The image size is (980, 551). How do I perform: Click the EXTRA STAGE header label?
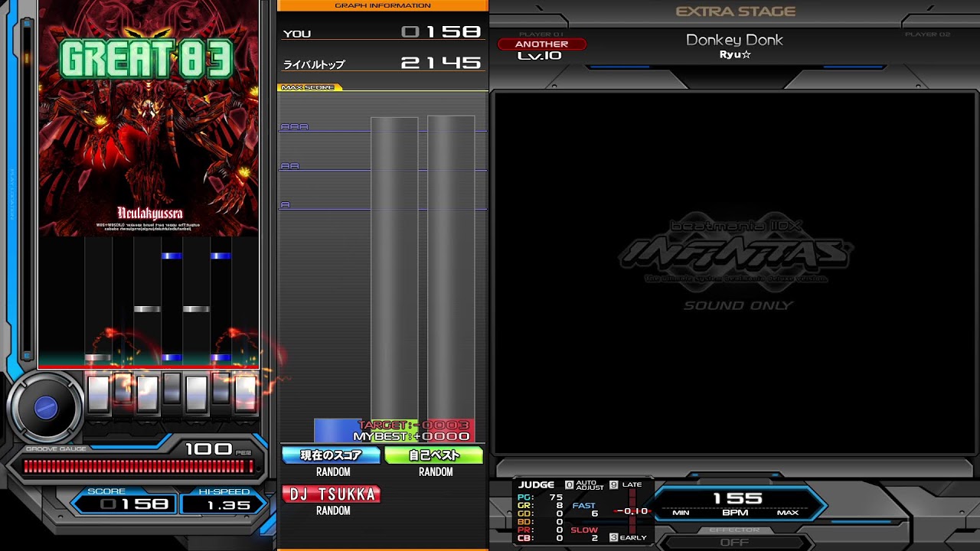(736, 11)
